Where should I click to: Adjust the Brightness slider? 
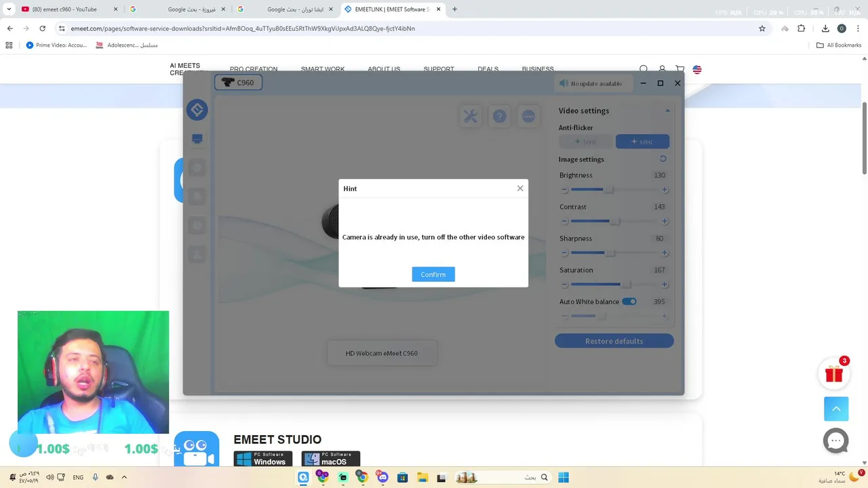(x=608, y=190)
